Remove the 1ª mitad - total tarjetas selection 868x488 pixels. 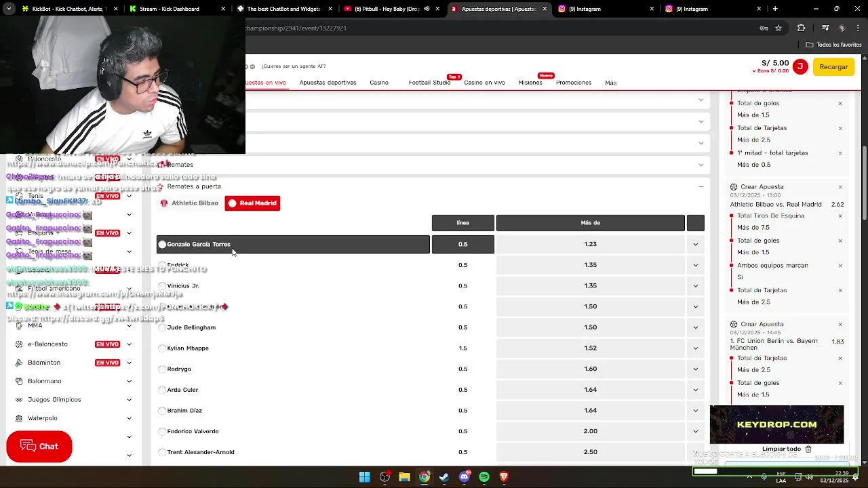click(x=840, y=153)
